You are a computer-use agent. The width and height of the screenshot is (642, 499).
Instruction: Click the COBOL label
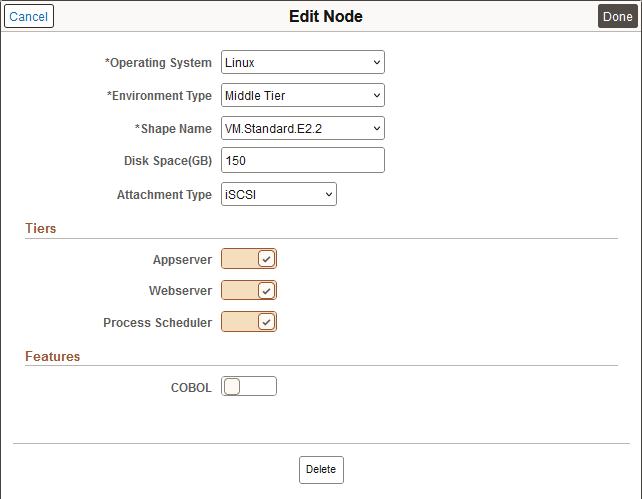point(191,388)
